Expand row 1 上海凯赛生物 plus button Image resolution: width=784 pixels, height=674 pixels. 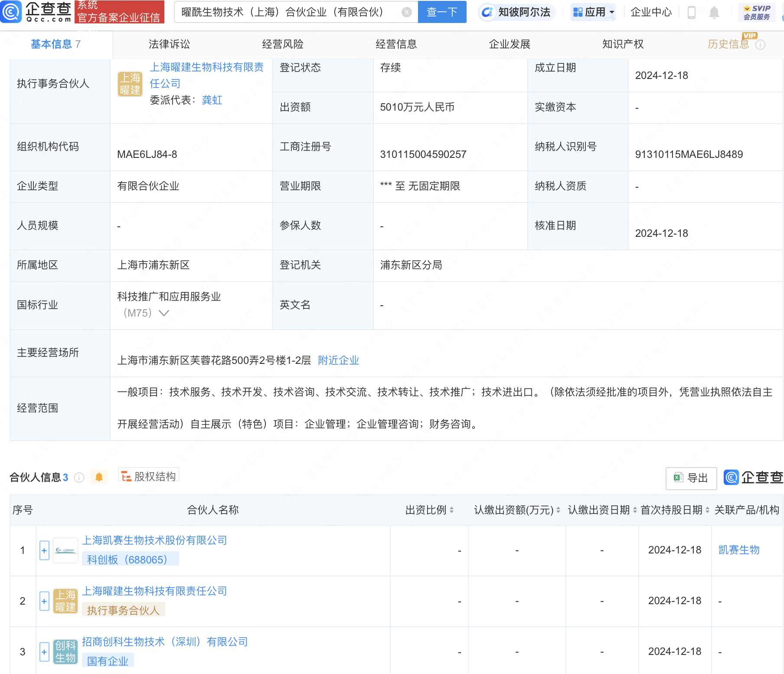point(44,550)
